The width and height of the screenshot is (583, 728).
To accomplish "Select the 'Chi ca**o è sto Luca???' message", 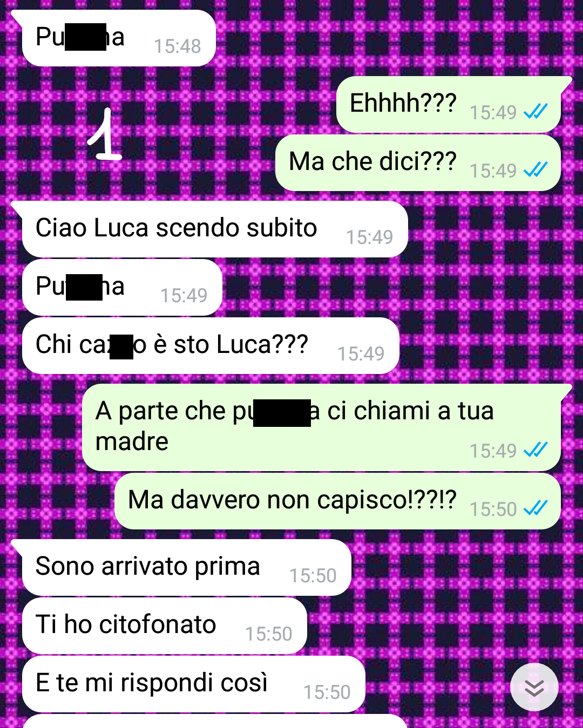I will point(211,345).
